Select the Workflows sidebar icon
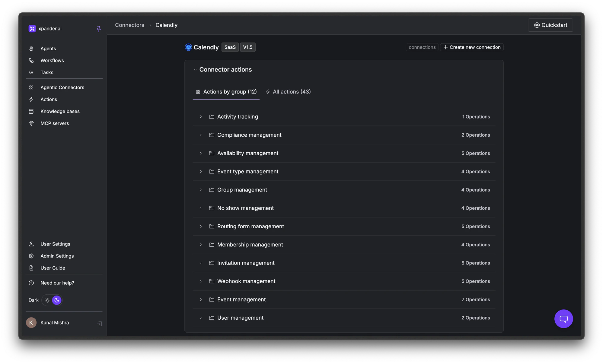This screenshot has width=603, height=364. pyautogui.click(x=31, y=60)
